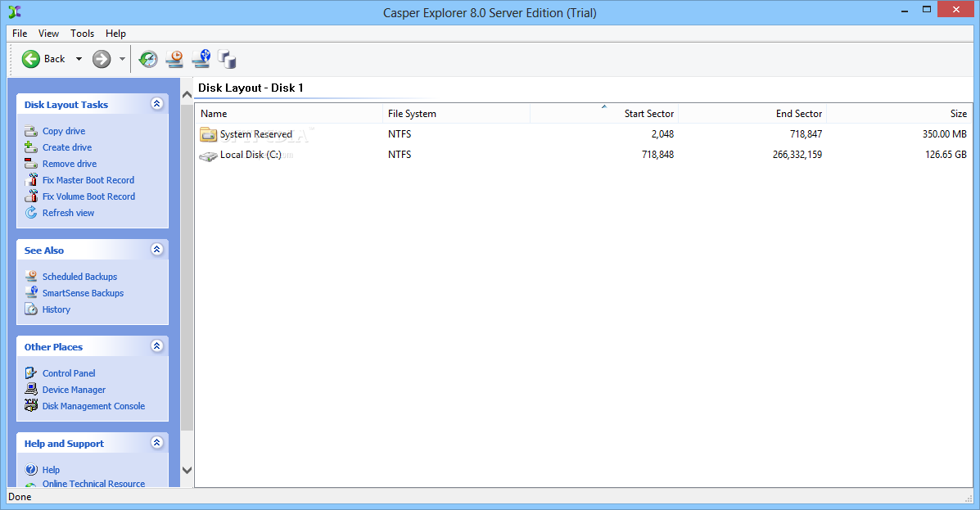Image resolution: width=980 pixels, height=510 pixels.
Task: Click the Local Disk (C:) drive icon
Action: pos(208,156)
